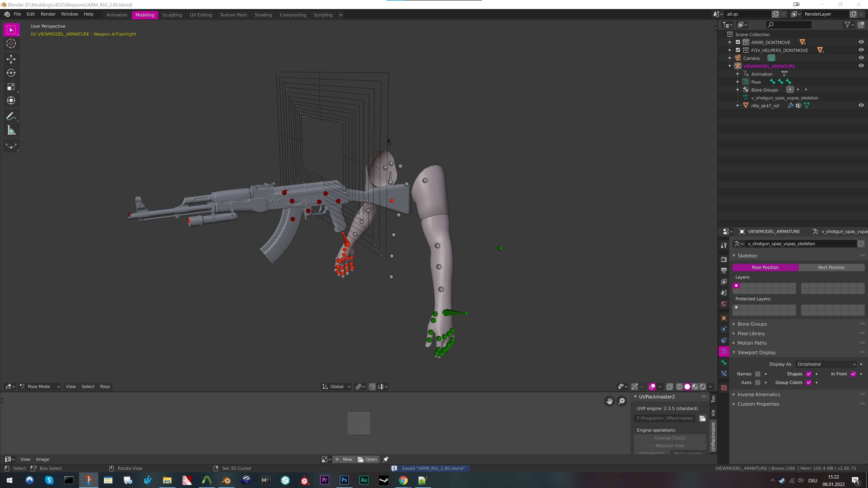The image size is (868, 488).
Task: Disable the In Front checkbox
Action: point(853,374)
